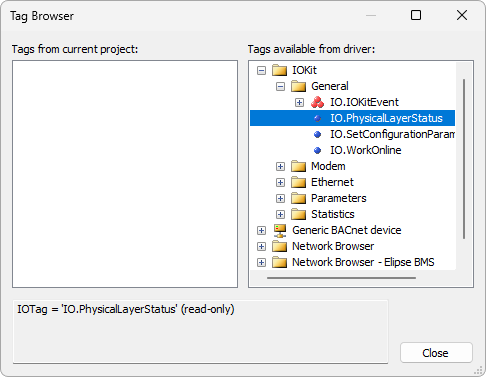486x377 pixels.
Task: Maximize the Tag Browser window
Action: point(416,15)
